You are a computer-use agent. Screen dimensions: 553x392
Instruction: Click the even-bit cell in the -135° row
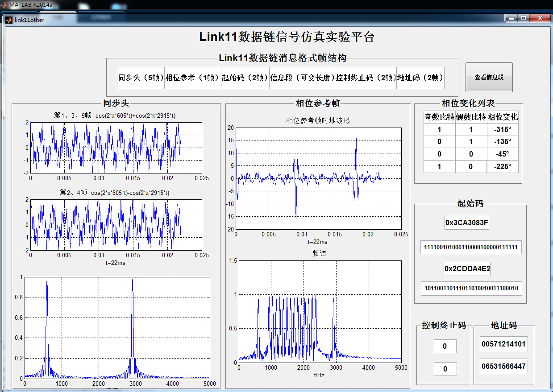coord(471,142)
